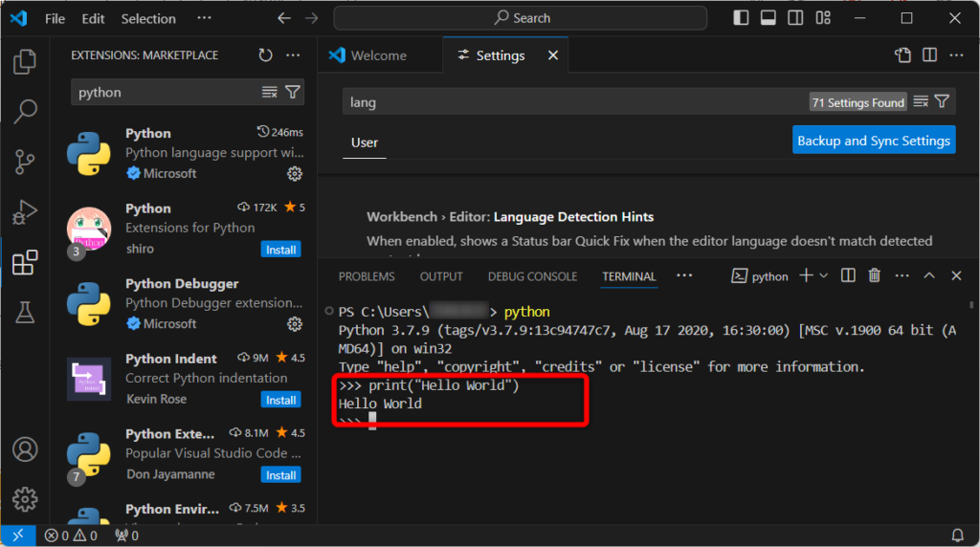Select the Terminal tab
Image resolution: width=980 pixels, height=547 pixels.
click(629, 276)
